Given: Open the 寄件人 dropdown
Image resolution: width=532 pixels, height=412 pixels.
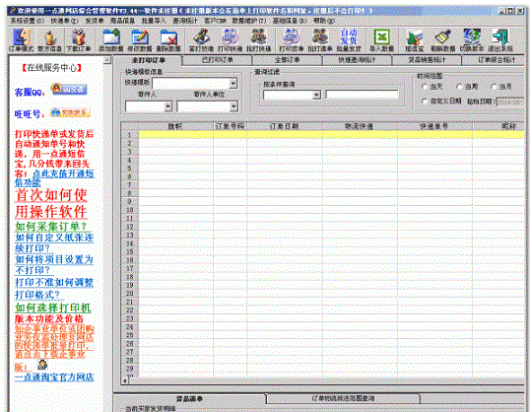Looking at the screenshot, I should [167, 106].
